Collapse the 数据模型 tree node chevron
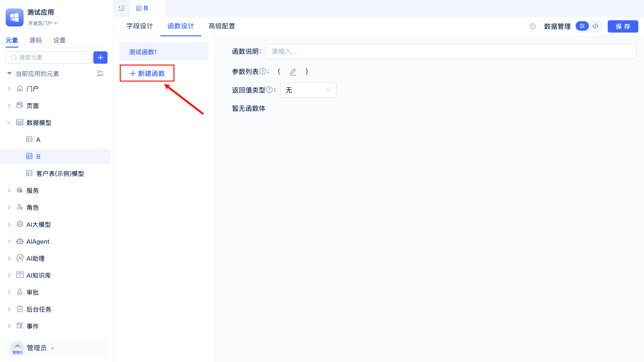The height and width of the screenshot is (362, 644). pyautogui.click(x=9, y=123)
